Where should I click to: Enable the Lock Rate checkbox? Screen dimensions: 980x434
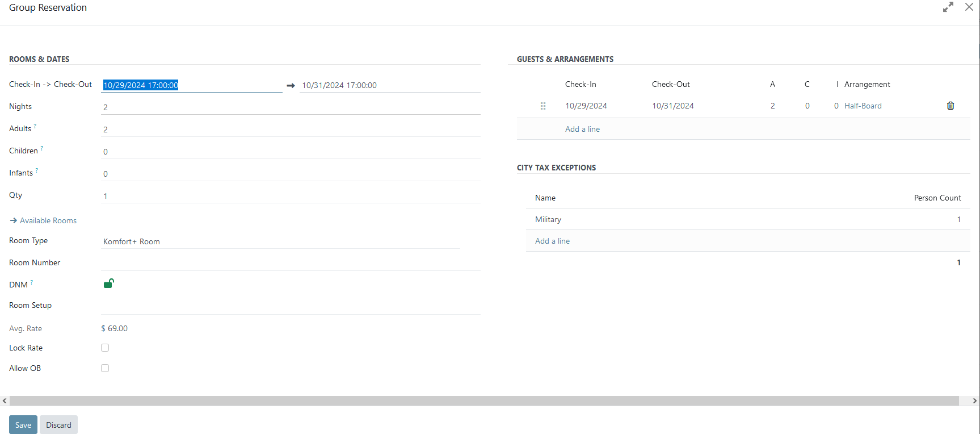click(105, 348)
